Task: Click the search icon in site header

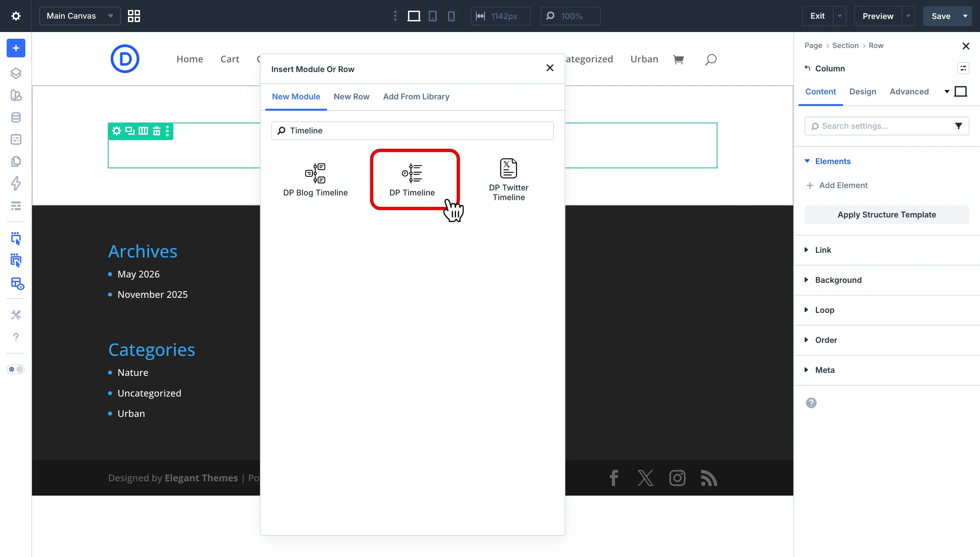Action: [x=711, y=59]
